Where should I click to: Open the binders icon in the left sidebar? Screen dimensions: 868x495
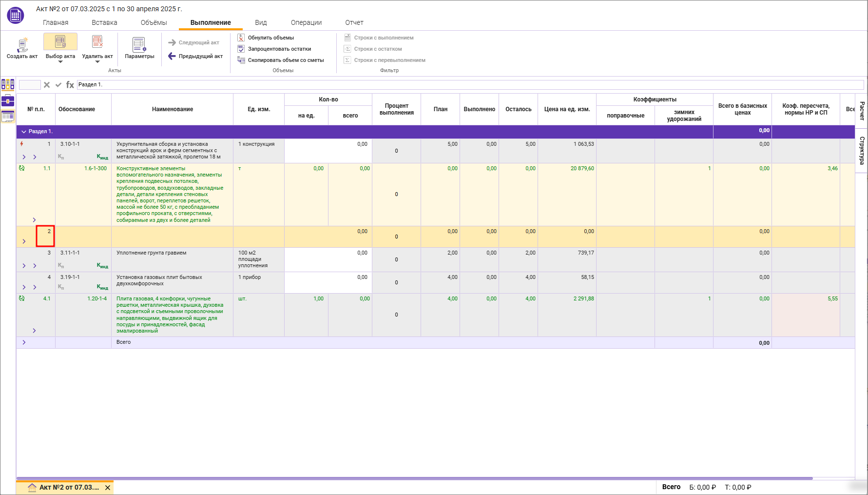8,85
